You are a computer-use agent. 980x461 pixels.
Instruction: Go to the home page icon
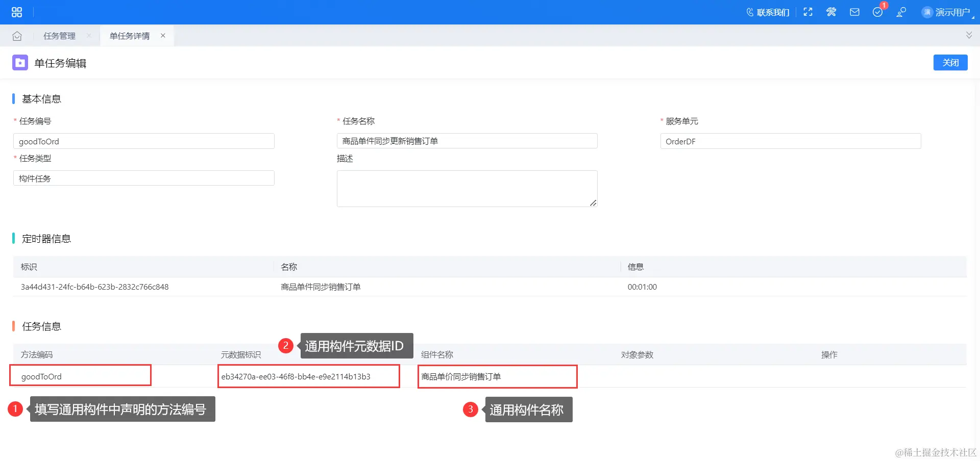pyautogui.click(x=17, y=36)
